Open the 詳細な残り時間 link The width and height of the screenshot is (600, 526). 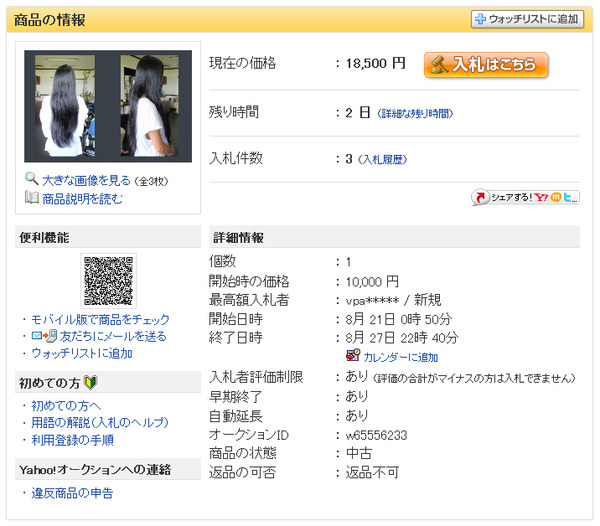(x=415, y=114)
